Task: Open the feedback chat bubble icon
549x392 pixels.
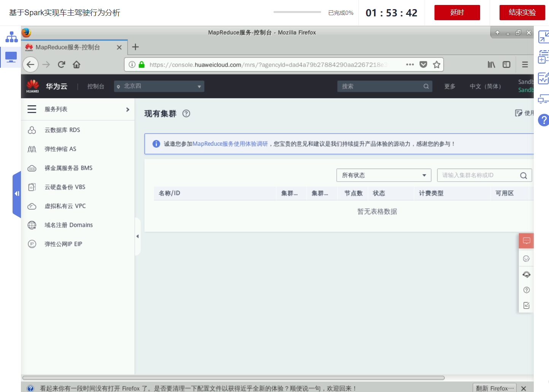Action: pos(526,241)
